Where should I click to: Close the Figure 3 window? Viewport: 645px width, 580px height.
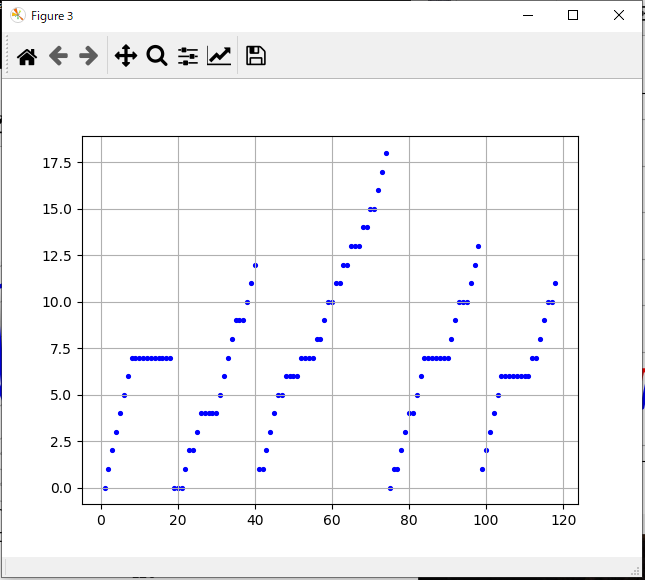click(619, 16)
